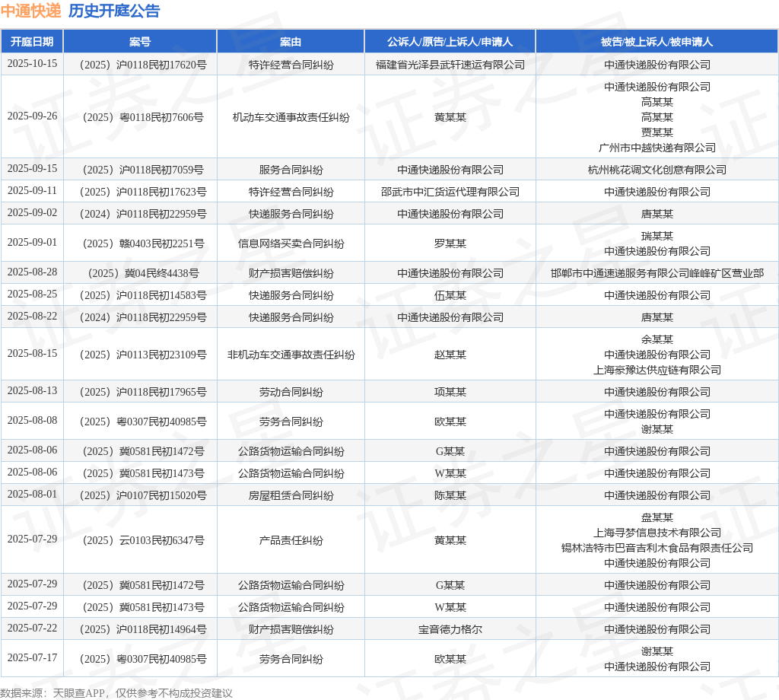Viewport: 779px width, 700px height.
Task: Click the date cell 2025-09-11
Action: point(32,190)
